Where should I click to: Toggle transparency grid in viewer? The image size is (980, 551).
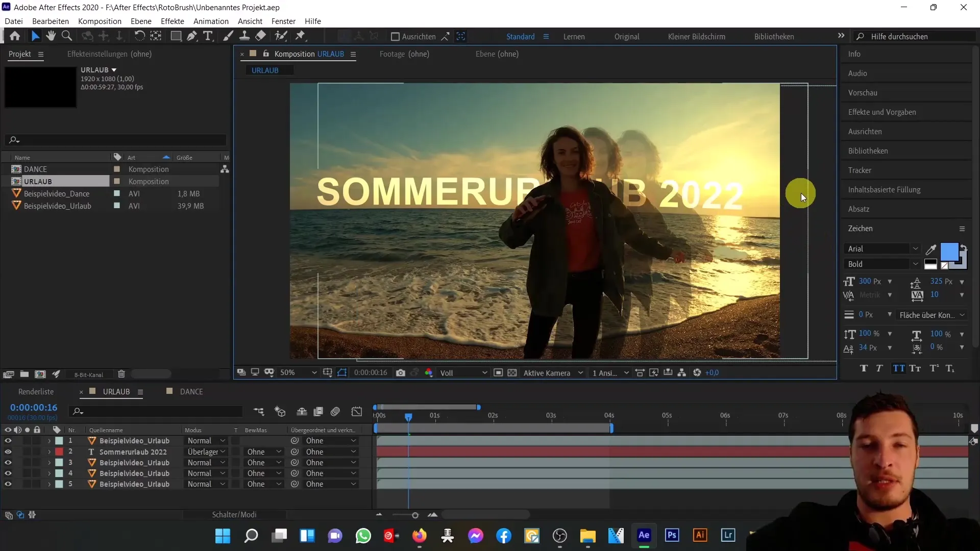(512, 373)
